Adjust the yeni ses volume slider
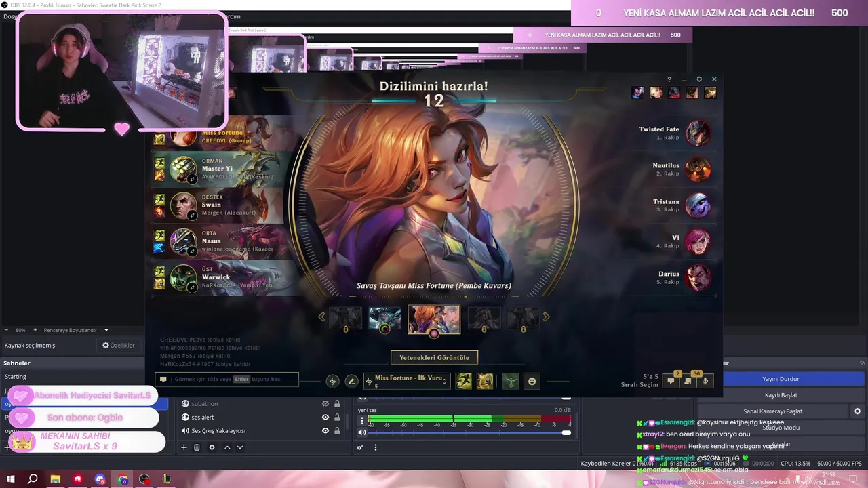 point(469,432)
